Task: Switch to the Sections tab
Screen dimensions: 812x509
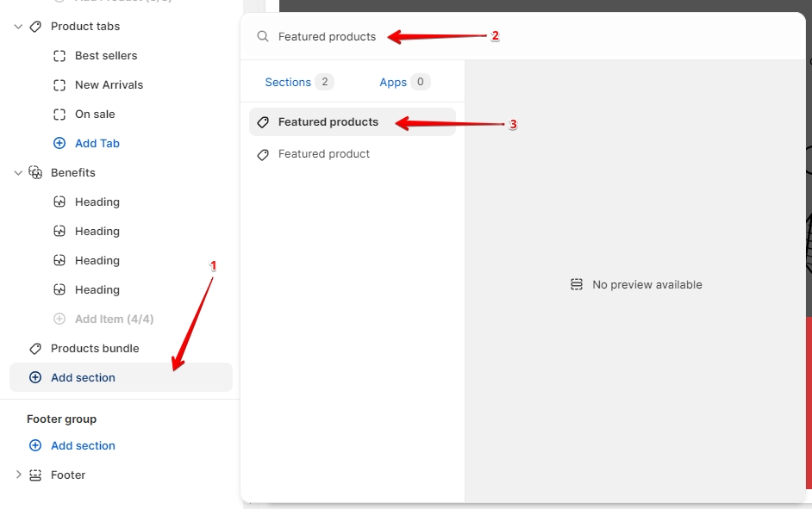Action: click(288, 83)
